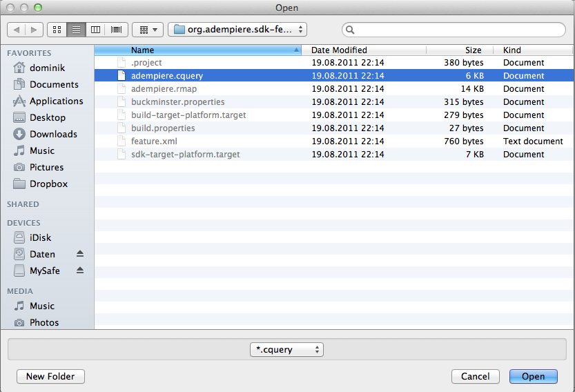The height and width of the screenshot is (392, 575).
Task: Click the search magnifier icon
Action: (350, 30)
